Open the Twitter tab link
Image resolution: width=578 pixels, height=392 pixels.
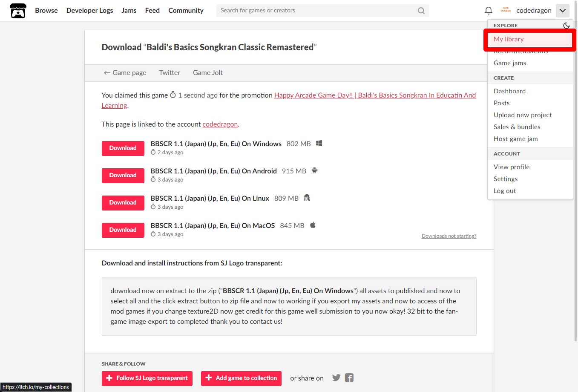point(170,73)
